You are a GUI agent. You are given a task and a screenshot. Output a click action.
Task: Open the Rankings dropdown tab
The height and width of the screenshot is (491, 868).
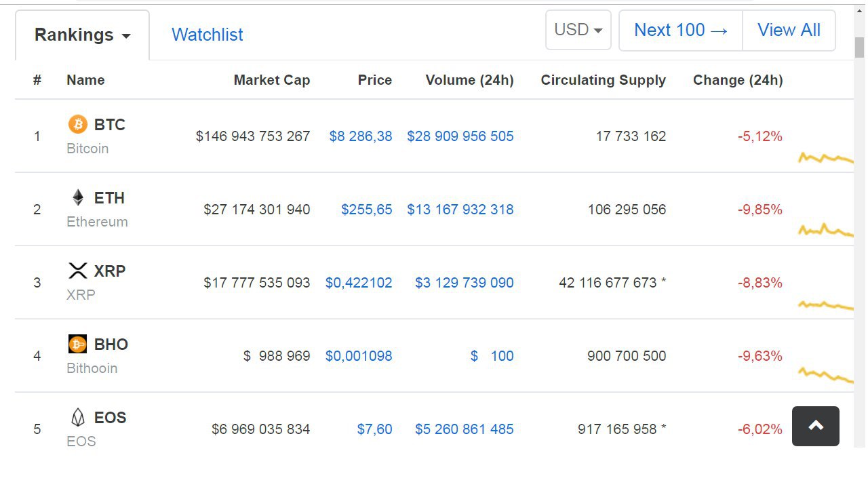pyautogui.click(x=82, y=35)
